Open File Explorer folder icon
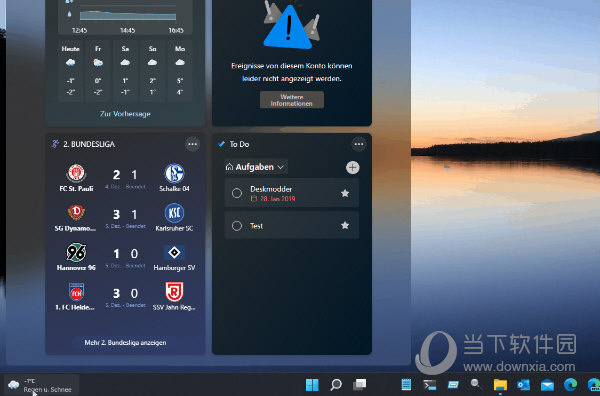The height and width of the screenshot is (396, 600). coord(500,385)
